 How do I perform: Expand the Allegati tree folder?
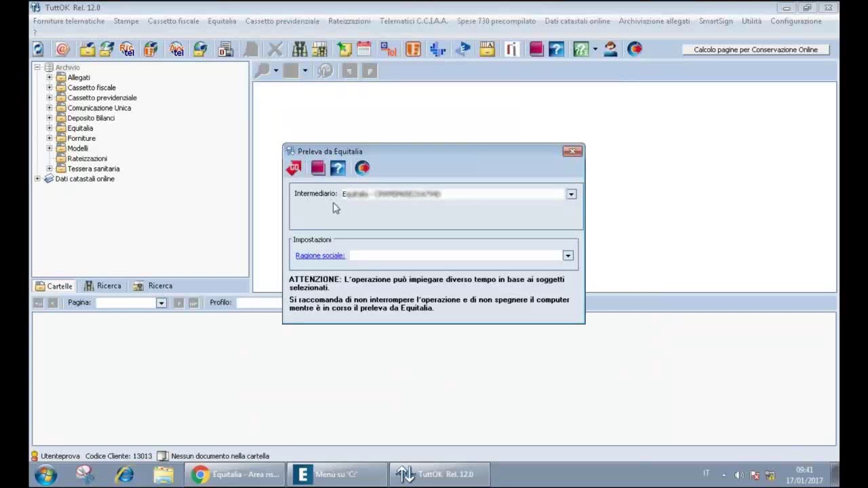[x=49, y=77]
